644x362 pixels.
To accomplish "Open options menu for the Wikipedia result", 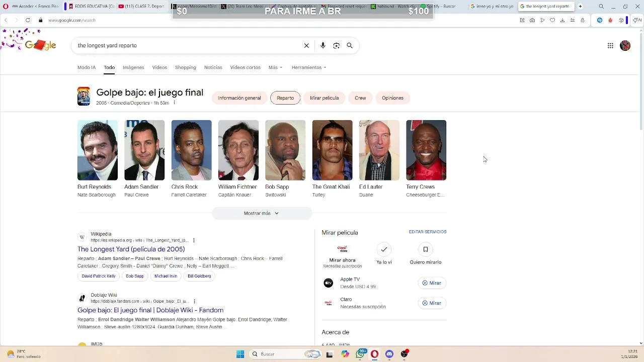I will (x=194, y=240).
